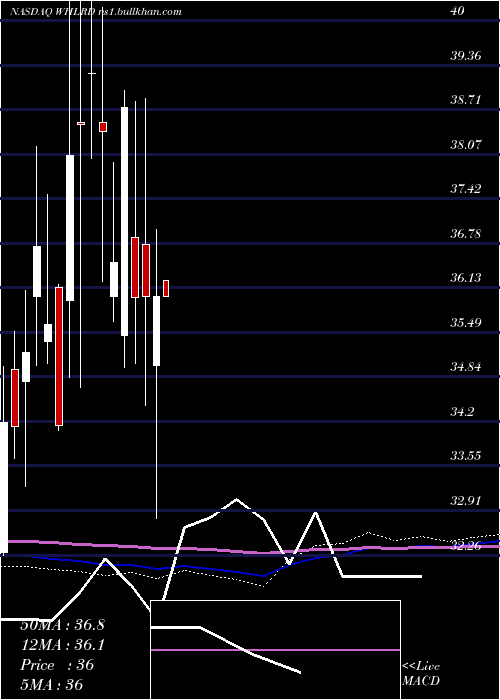
Task: Click the last small red candlestick
Action: 166,288
